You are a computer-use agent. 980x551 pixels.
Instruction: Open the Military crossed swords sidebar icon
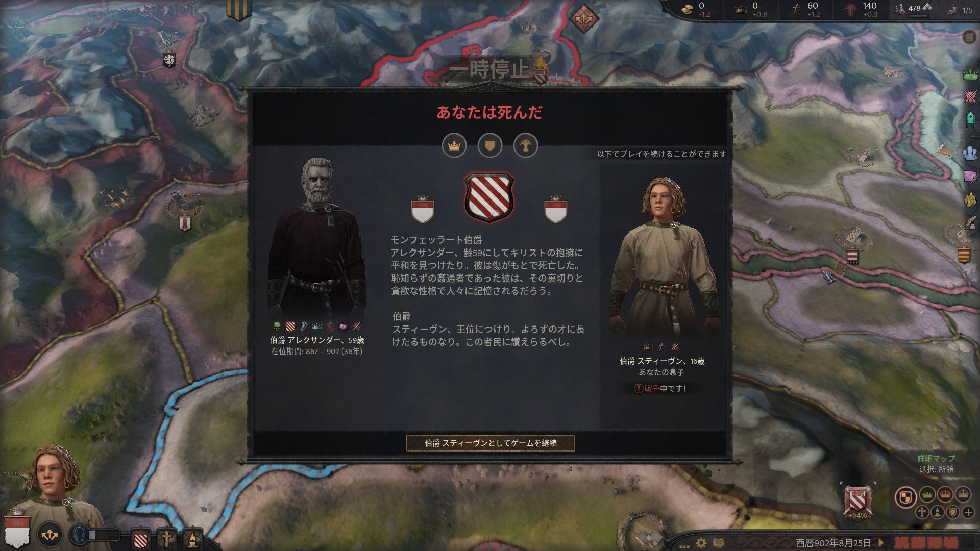click(970, 96)
